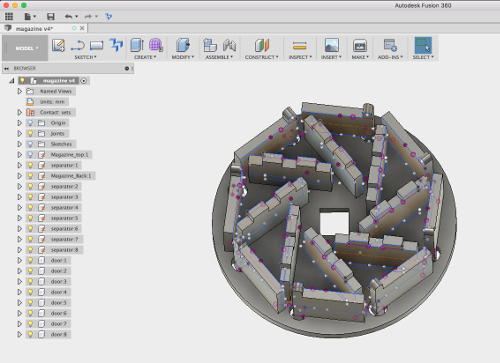Collapse the BROWSER panel arrows
This screenshot has height=363, width=500.
[6, 68]
